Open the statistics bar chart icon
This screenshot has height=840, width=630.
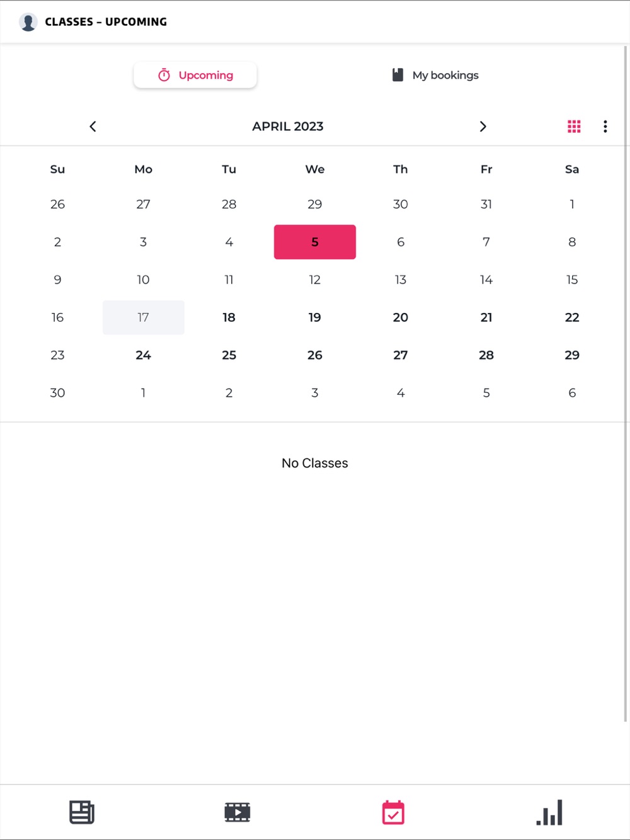[x=549, y=812]
